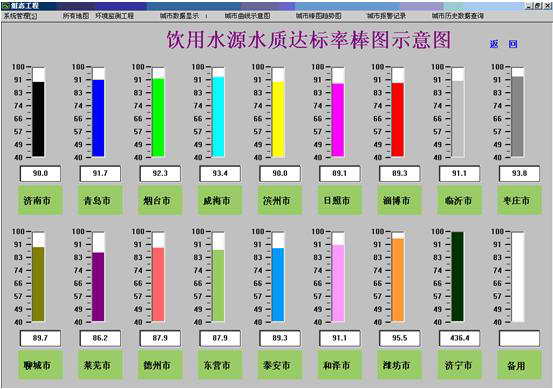Click the light blue 泰安市 bar gauge
This screenshot has height=389, width=553.
[278, 276]
